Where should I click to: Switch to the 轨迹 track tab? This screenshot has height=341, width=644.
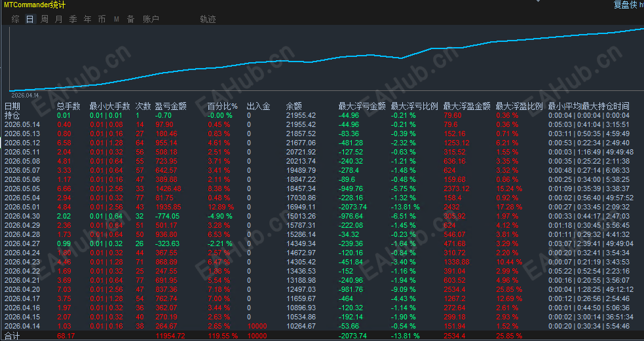coord(208,19)
